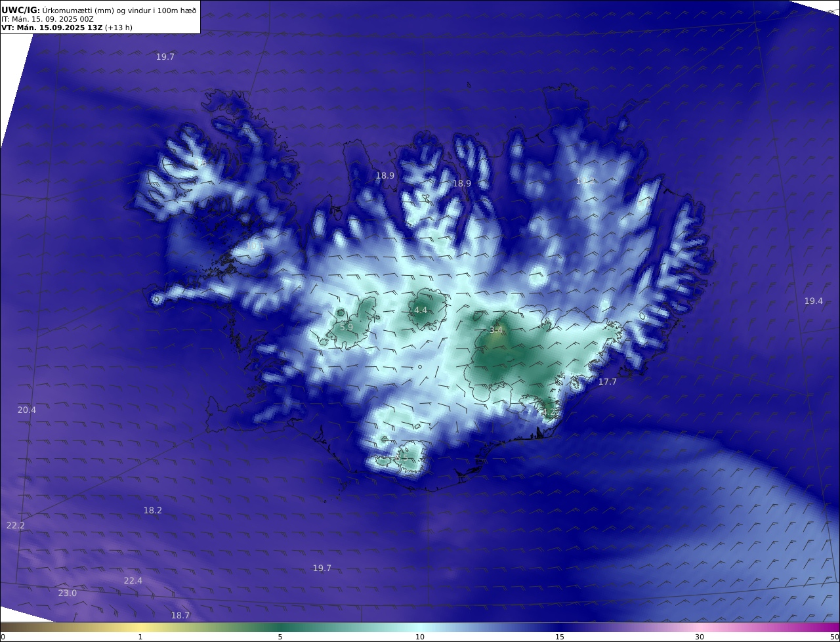Click the 4.4 value on the glacier
Image resolution: width=840 pixels, height=642 pixels.
point(421,310)
